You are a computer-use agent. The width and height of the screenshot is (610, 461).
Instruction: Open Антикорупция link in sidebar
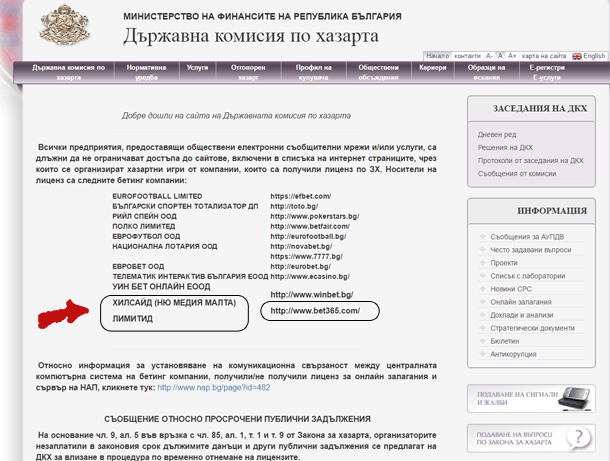[513, 354]
